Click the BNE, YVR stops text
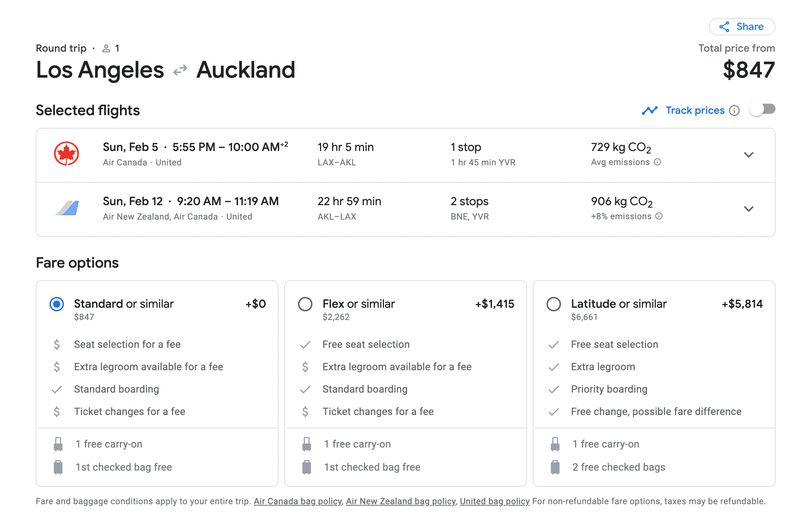 click(x=470, y=217)
